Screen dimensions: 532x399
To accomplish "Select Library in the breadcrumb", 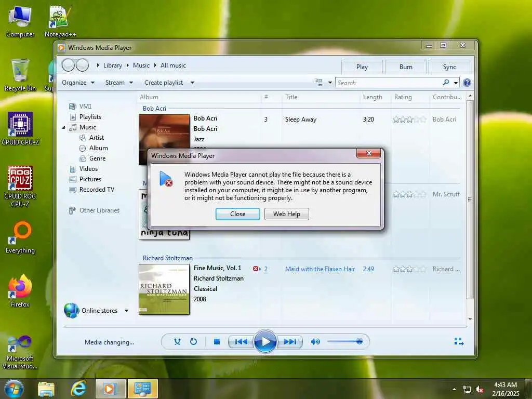I will tap(113, 65).
